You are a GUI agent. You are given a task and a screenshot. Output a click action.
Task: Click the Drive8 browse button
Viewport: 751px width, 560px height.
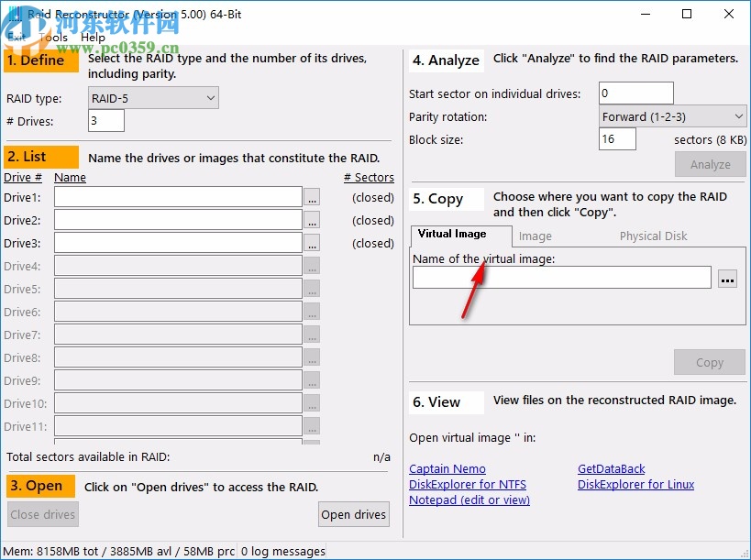312,358
